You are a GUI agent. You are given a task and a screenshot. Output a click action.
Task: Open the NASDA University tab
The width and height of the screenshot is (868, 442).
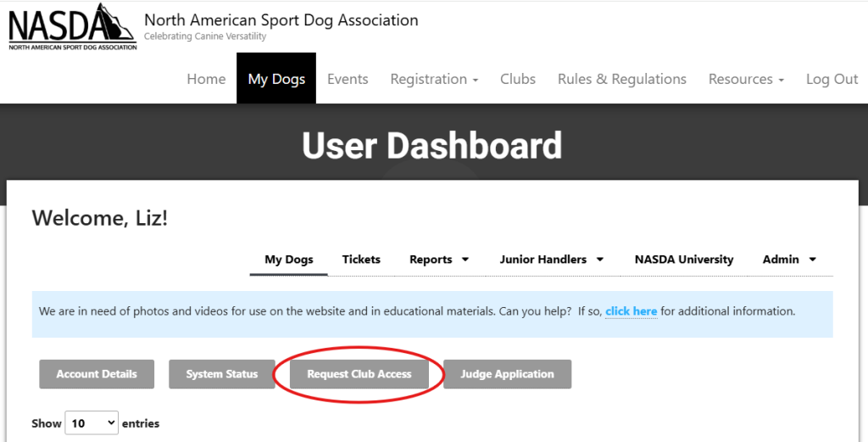(x=684, y=260)
